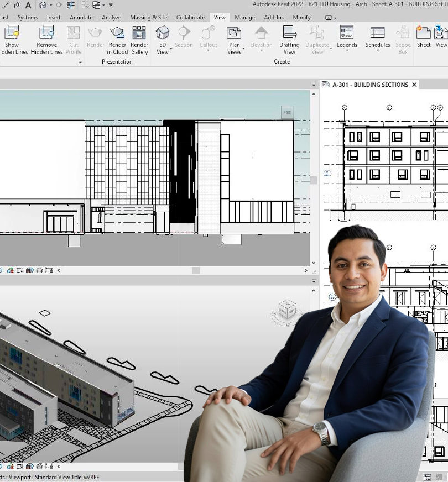The image size is (448, 482).
Task: Open the Render Gallery
Action: [139, 39]
